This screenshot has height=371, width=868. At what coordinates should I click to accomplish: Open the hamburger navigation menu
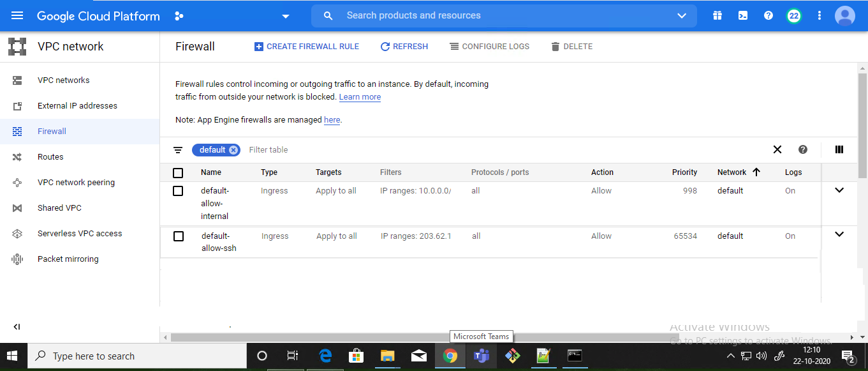coord(17,15)
